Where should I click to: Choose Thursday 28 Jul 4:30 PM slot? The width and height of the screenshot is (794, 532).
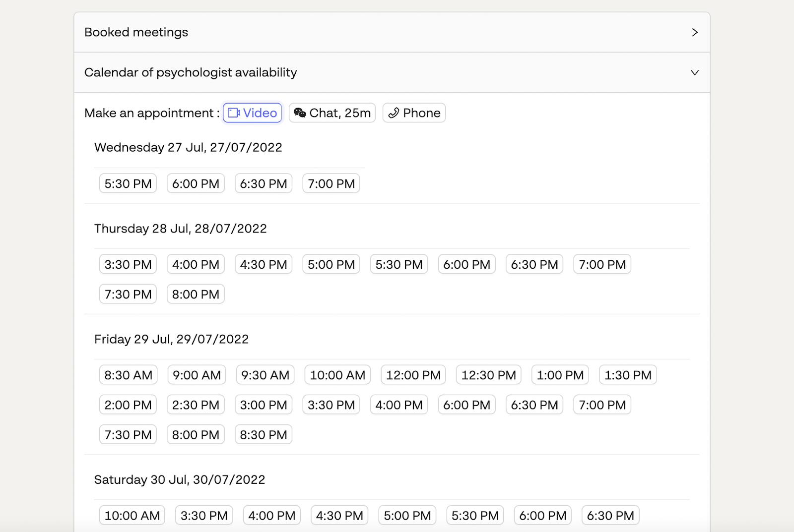[x=264, y=264]
